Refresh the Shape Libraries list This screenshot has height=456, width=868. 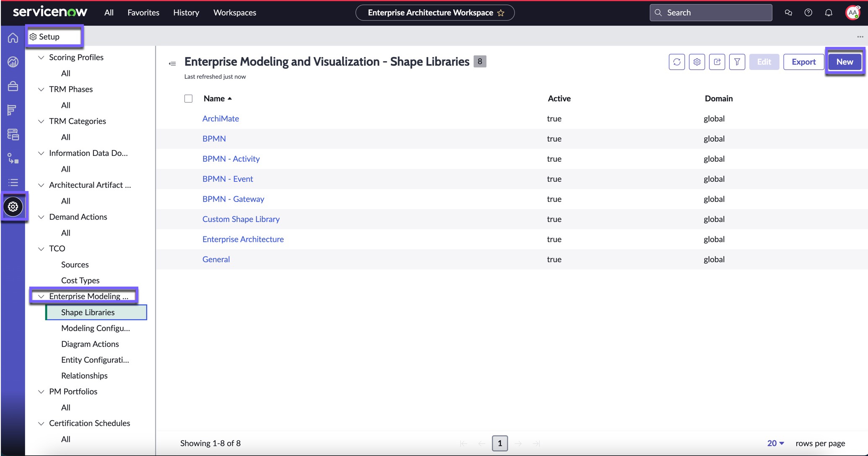(677, 62)
